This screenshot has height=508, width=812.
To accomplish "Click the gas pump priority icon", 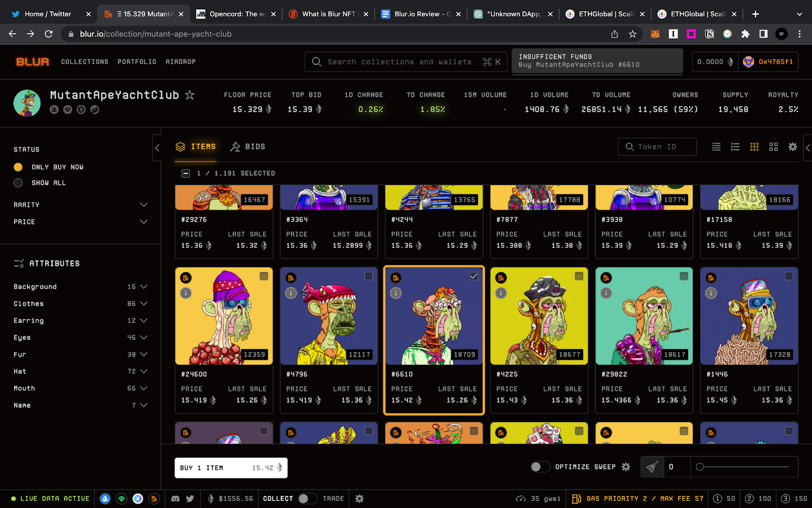I will [576, 499].
